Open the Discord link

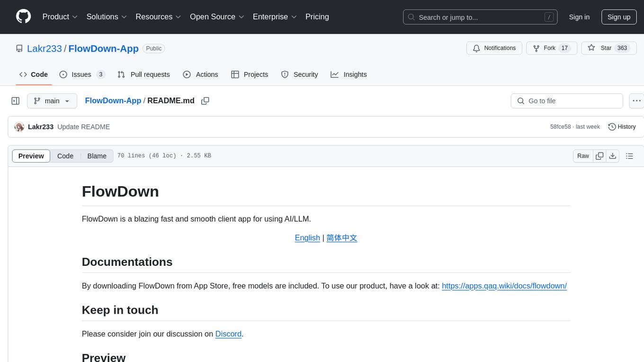point(228,334)
